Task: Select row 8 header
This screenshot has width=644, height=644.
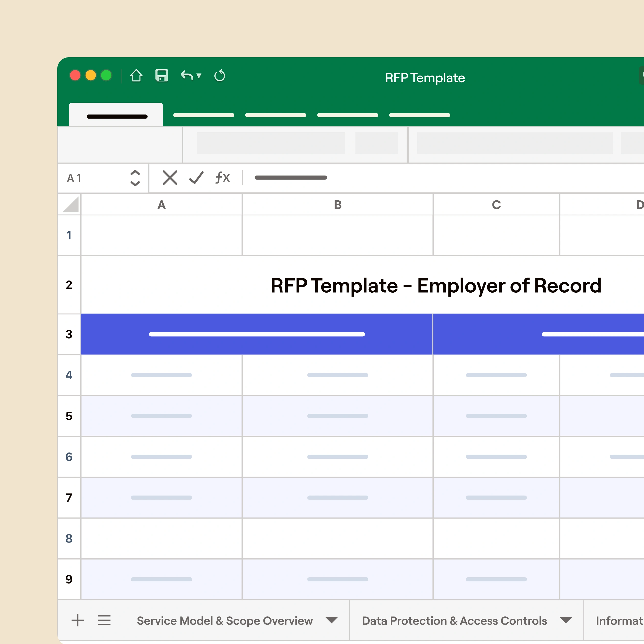Action: (x=69, y=538)
